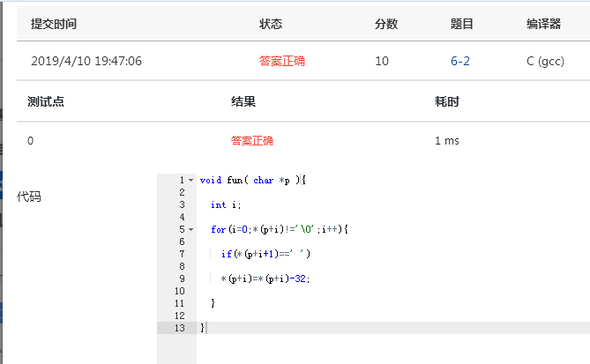Click the 代码 label
The image size is (590, 364).
click(x=28, y=197)
